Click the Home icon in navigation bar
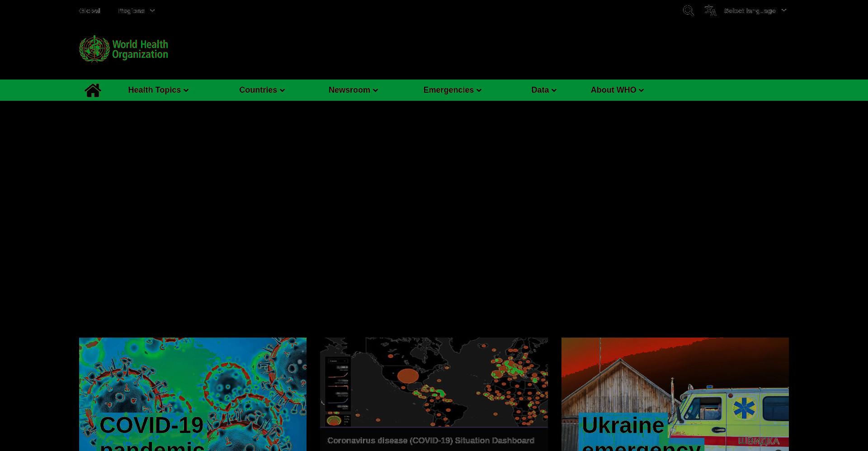 click(x=93, y=90)
